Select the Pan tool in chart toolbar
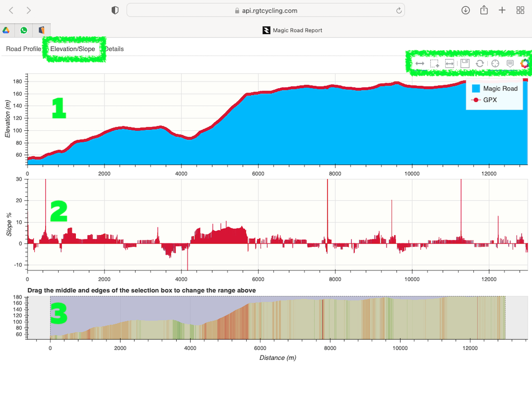The height and width of the screenshot is (406, 532). click(x=420, y=63)
